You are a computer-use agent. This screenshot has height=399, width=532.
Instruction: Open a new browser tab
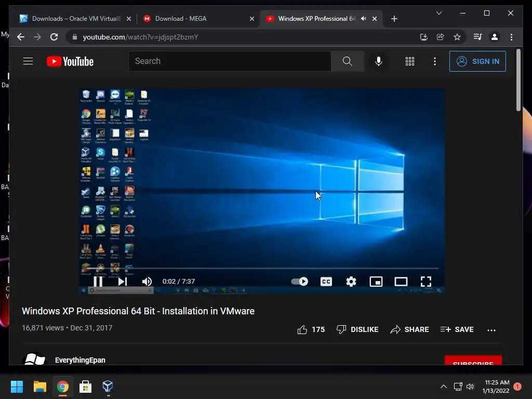394,19
